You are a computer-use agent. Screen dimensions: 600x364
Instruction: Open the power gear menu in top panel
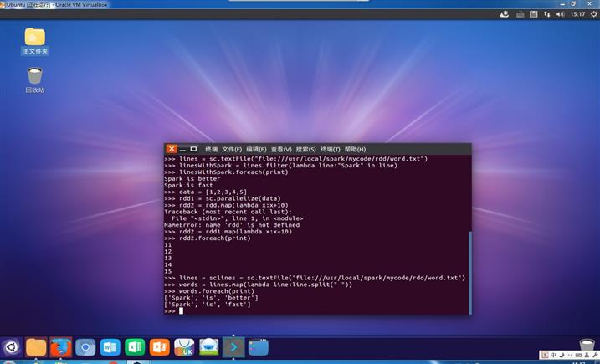tap(594, 14)
